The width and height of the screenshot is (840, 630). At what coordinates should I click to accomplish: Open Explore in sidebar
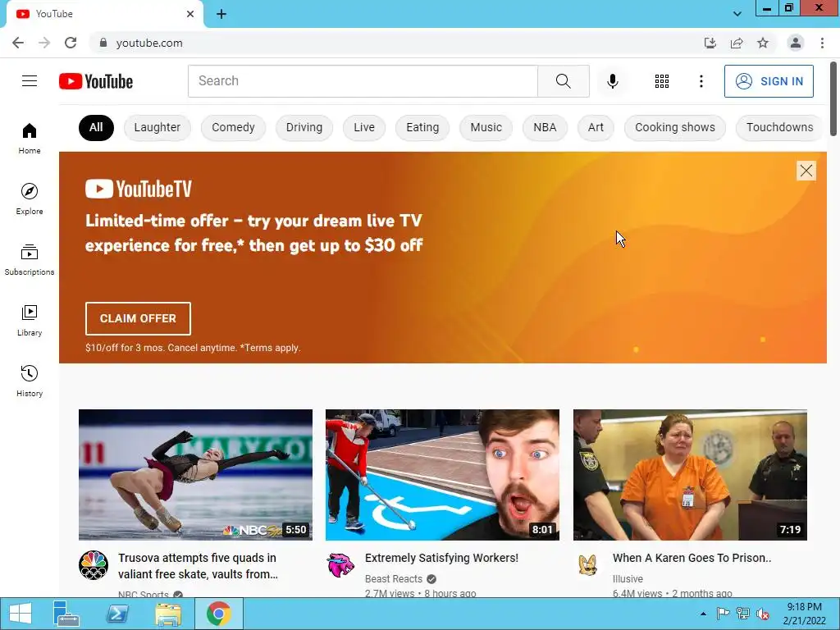click(x=30, y=199)
